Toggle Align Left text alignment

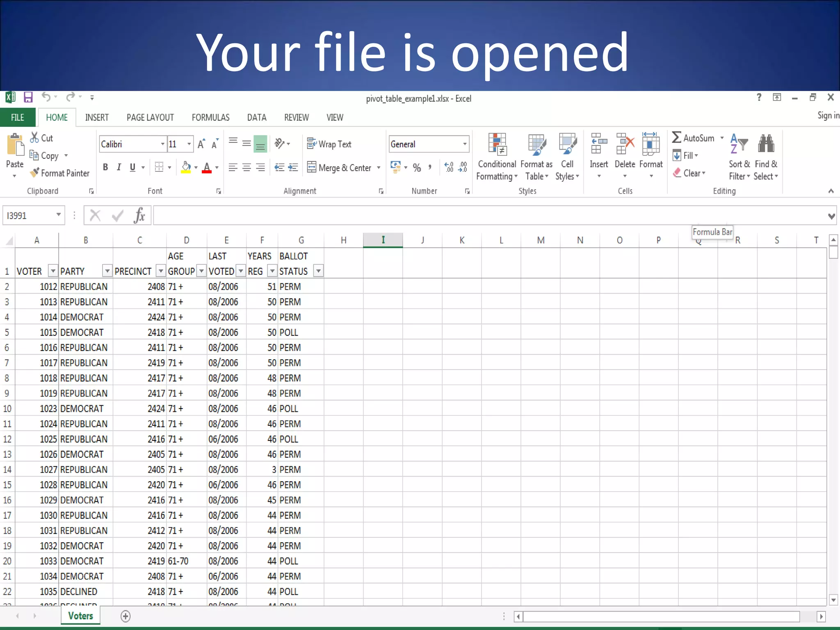point(233,167)
